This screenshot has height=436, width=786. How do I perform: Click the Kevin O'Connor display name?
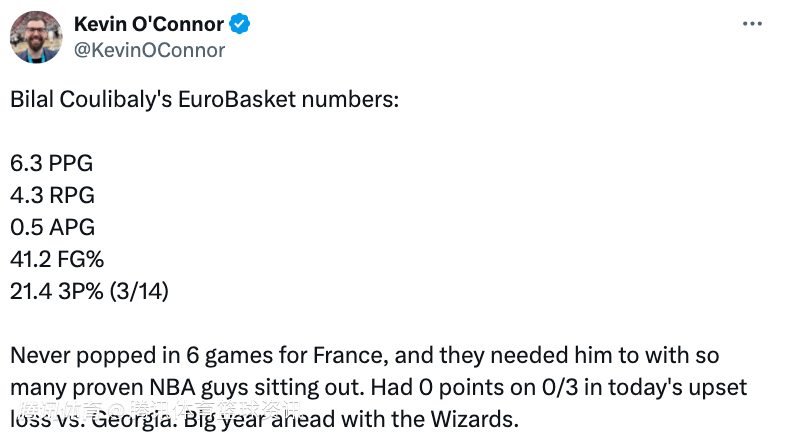(149, 24)
